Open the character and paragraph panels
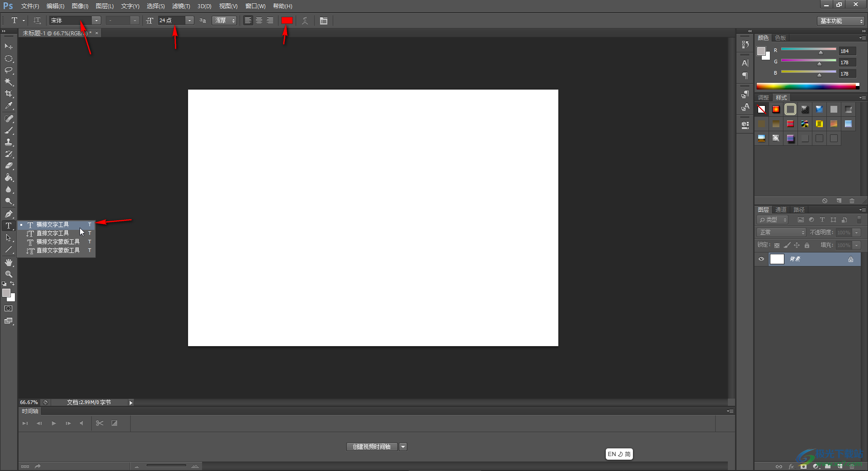868x471 pixels. click(x=324, y=20)
